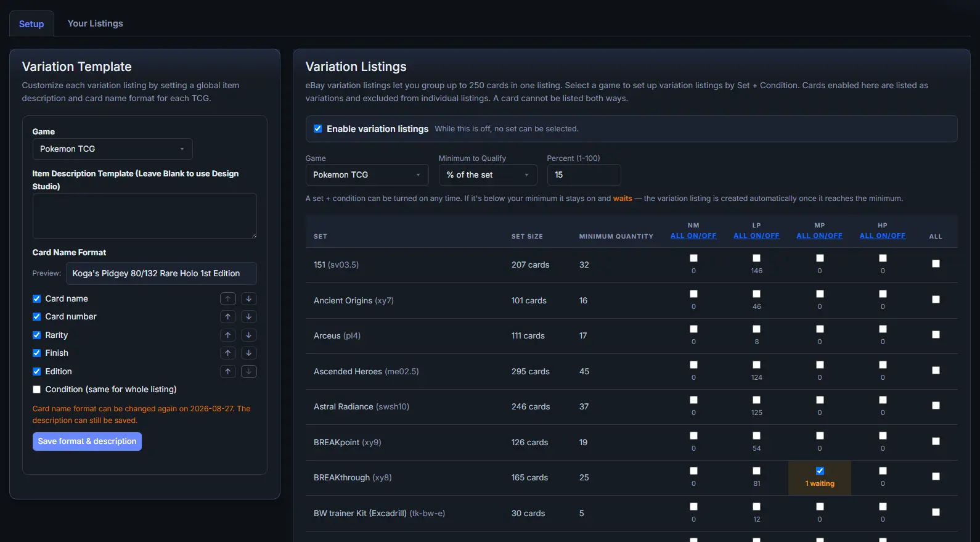
Task: Move Finish up in format order
Action: 228,353
